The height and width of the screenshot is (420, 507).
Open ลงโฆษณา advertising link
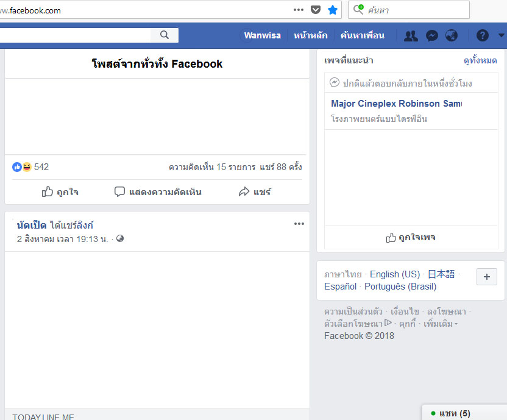(x=447, y=311)
